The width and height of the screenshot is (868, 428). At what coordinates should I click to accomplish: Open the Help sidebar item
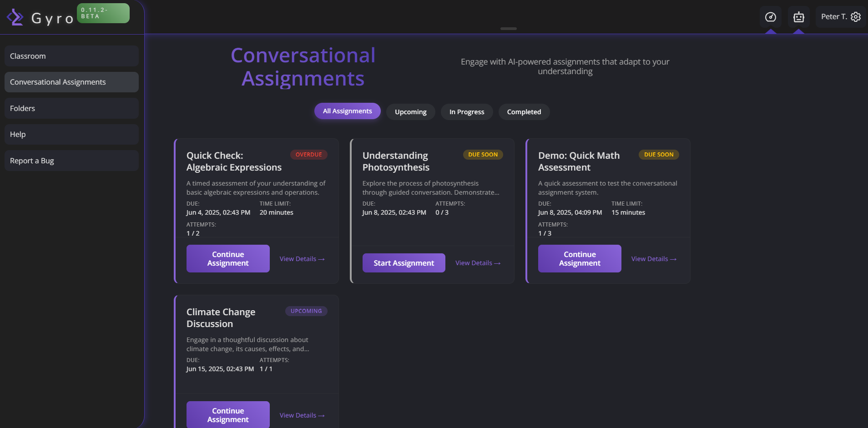click(x=71, y=134)
